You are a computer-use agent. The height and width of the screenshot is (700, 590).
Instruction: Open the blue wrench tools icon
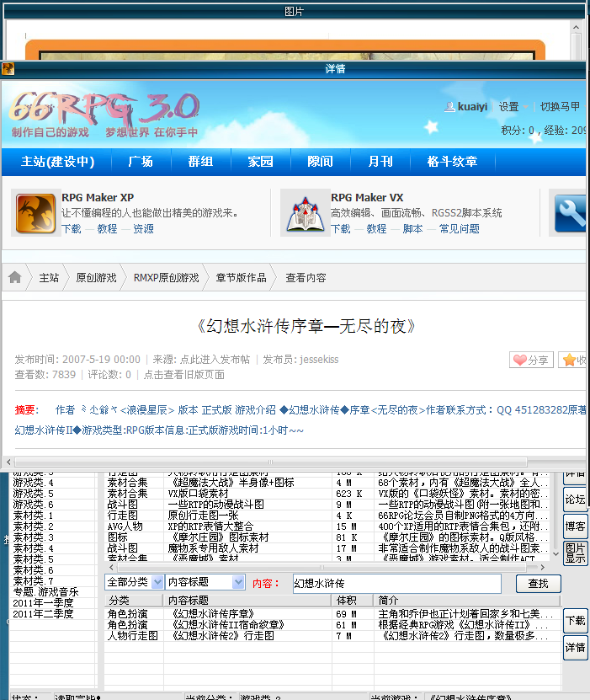[571, 213]
